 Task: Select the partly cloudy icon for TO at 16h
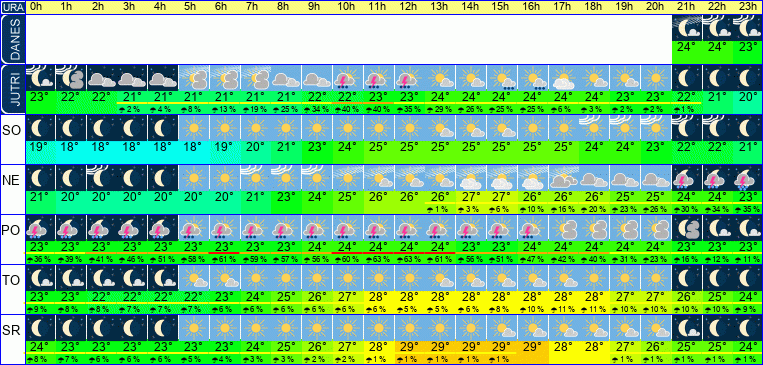[x=533, y=278]
